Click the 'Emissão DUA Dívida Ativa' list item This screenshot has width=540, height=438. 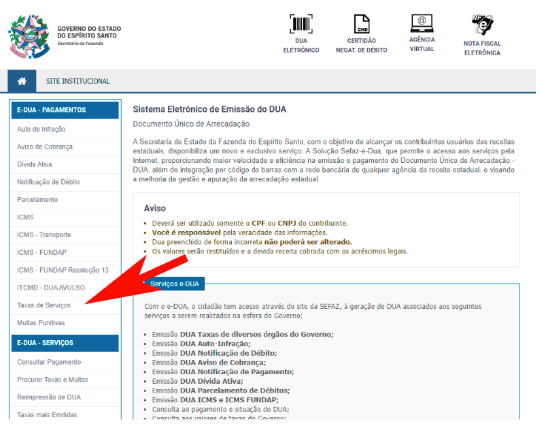pyautogui.click(x=198, y=381)
